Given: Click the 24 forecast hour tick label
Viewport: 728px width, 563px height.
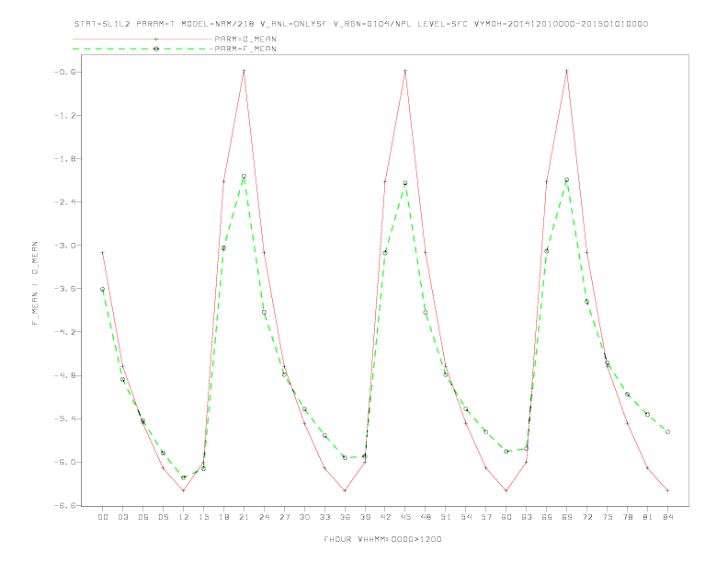Looking at the screenshot, I should click(264, 517).
